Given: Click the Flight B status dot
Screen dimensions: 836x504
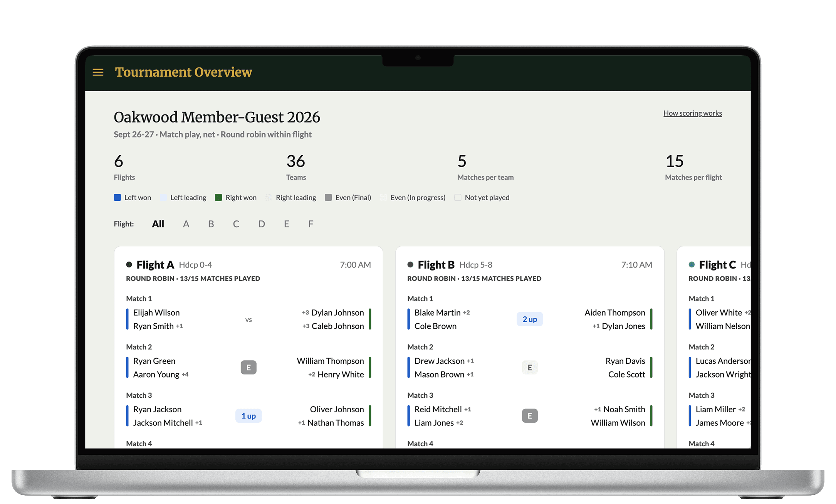Looking at the screenshot, I should coord(410,264).
